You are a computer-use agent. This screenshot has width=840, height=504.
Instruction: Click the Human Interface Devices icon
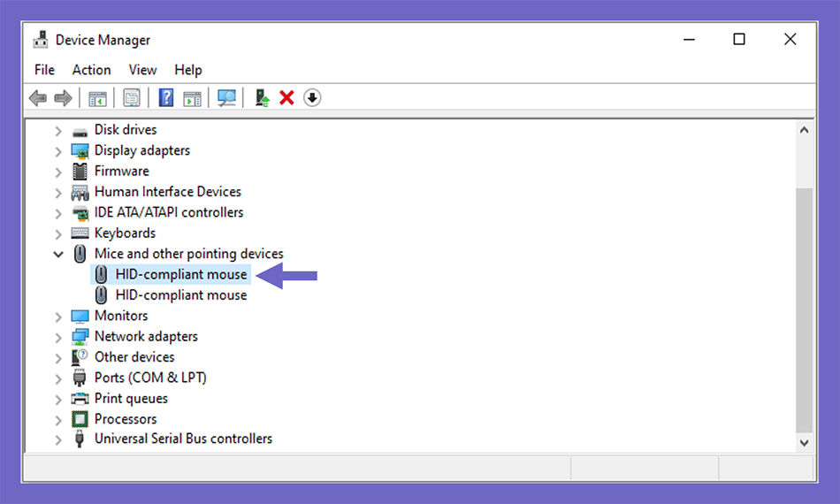[x=80, y=192]
